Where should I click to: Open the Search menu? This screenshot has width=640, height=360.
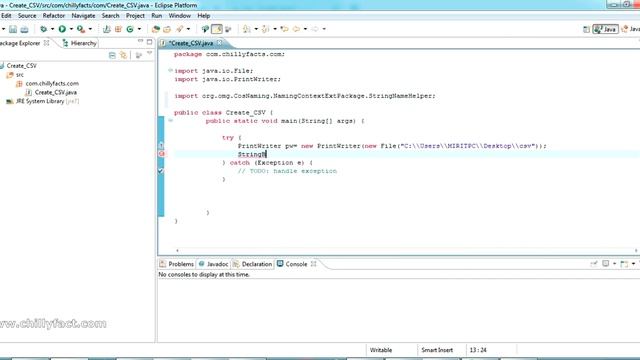click(110, 16)
